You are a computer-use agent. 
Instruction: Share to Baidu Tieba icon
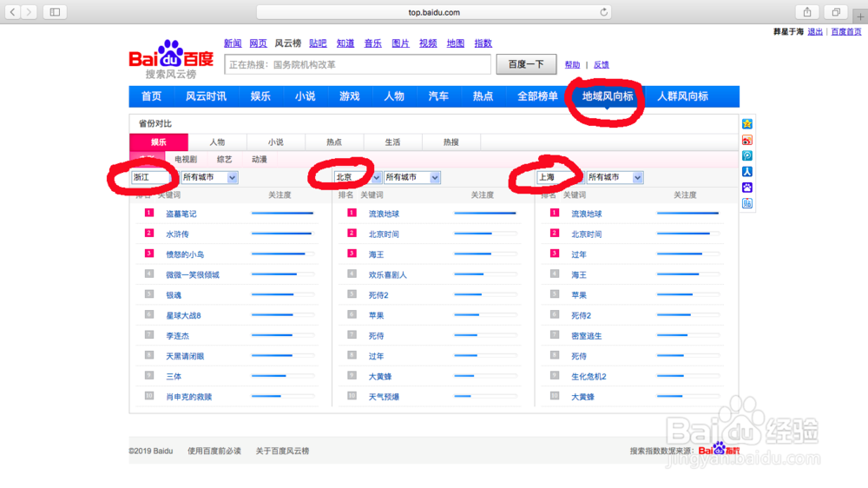click(746, 204)
